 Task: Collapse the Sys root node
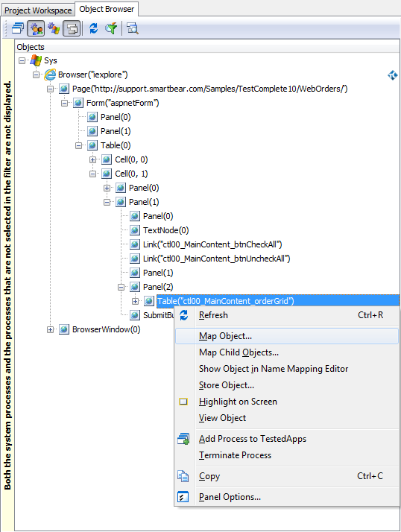(x=22, y=61)
